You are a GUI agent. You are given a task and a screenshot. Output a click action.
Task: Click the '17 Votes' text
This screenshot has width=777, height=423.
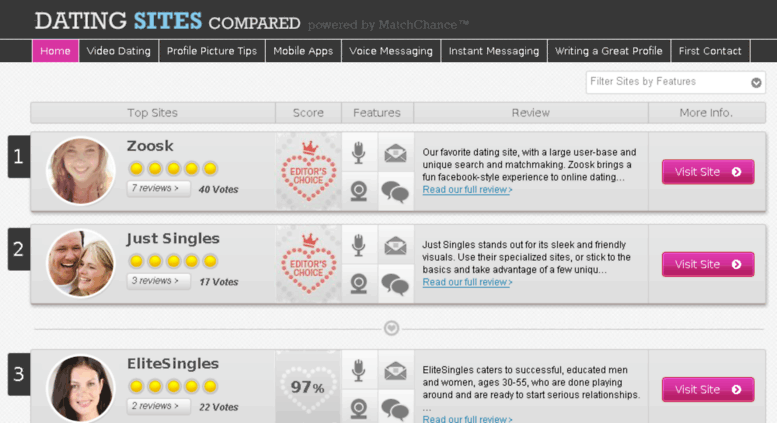[219, 282]
